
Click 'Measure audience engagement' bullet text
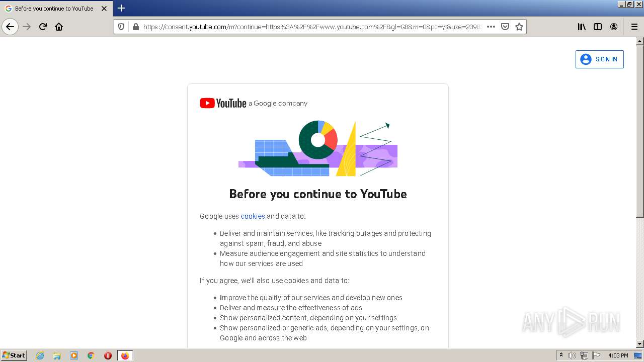(x=323, y=258)
